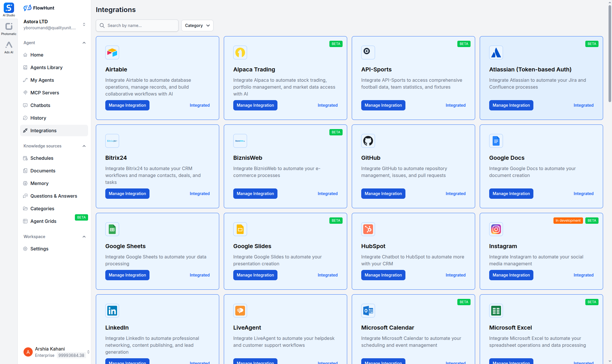The image size is (612, 364).
Task: Click Manage Integration for Alpaca Trading
Action: coord(255,105)
